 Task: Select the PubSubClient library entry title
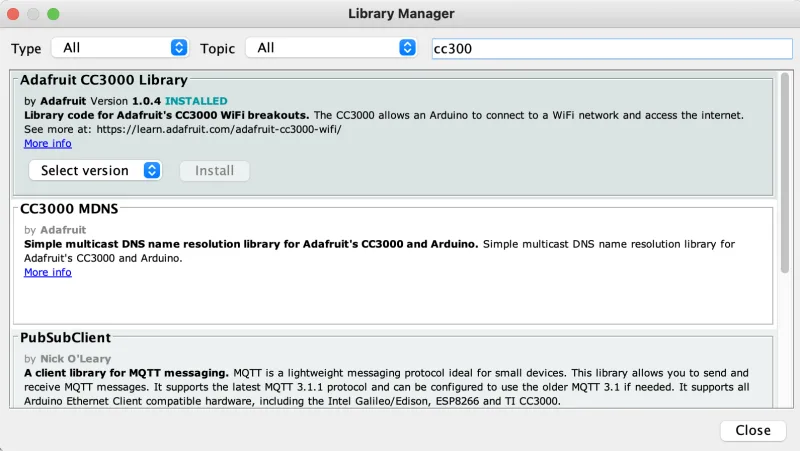[x=65, y=338]
